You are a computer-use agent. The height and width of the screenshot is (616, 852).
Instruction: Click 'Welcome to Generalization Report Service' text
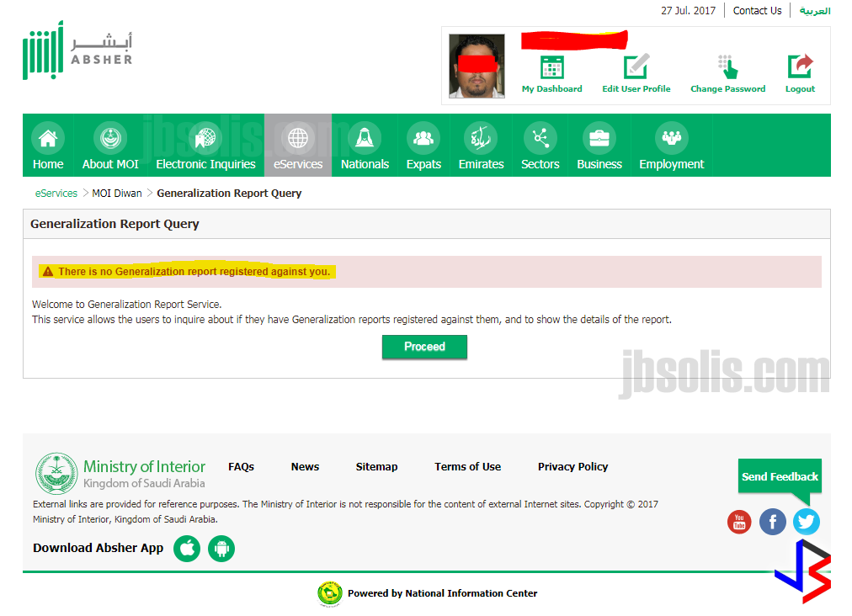coord(126,305)
